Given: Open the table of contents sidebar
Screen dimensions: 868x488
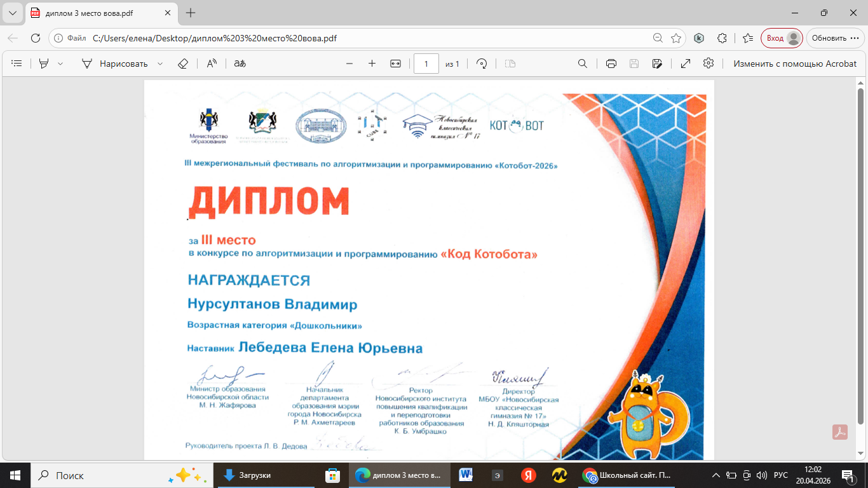Looking at the screenshot, I should pyautogui.click(x=17, y=64).
